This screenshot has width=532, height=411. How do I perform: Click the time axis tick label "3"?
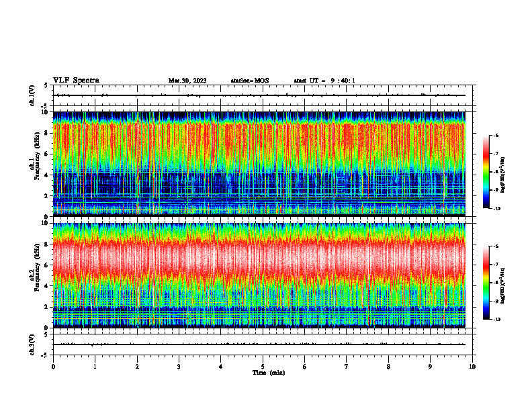tap(179, 367)
